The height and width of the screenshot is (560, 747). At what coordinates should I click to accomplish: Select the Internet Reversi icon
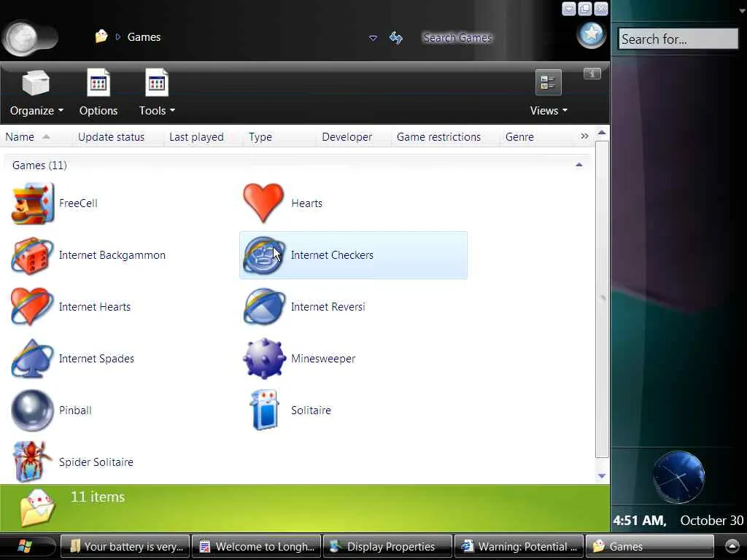pos(264,307)
